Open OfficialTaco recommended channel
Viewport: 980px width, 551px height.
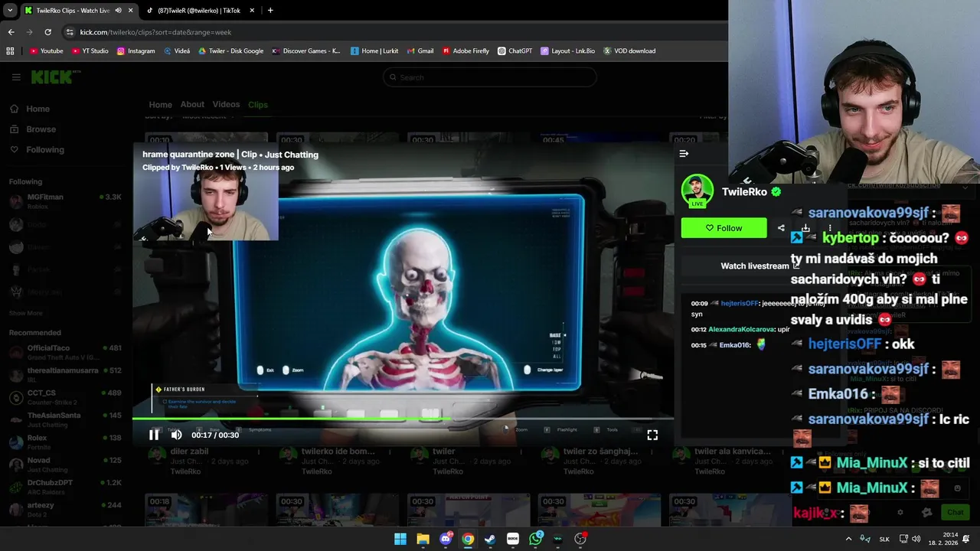(65, 352)
